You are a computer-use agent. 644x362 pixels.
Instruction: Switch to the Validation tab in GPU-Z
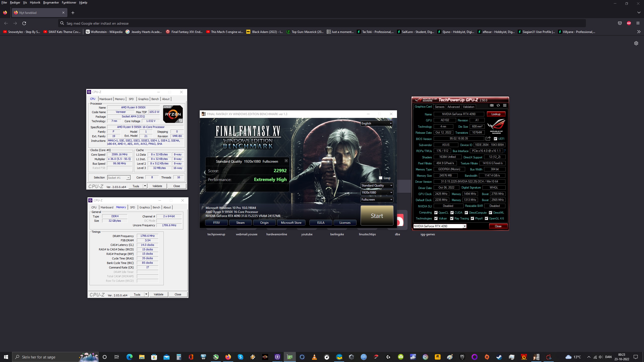coord(468,107)
